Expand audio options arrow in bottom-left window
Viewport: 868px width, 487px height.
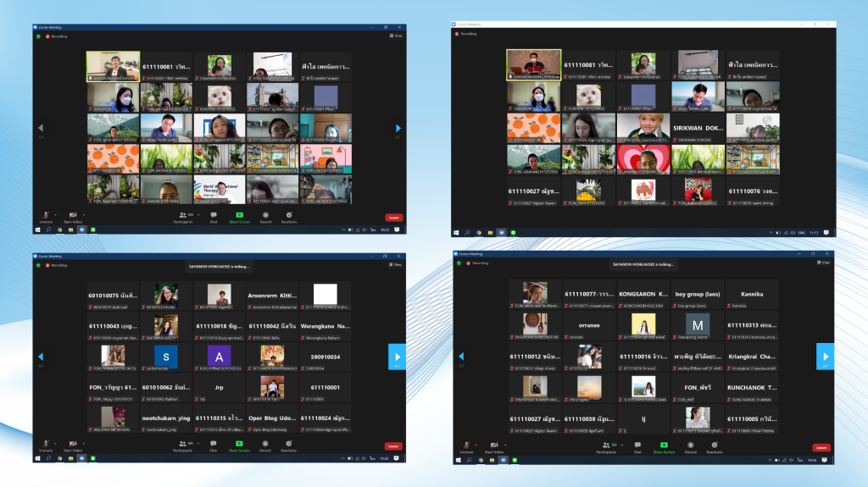tap(55, 443)
